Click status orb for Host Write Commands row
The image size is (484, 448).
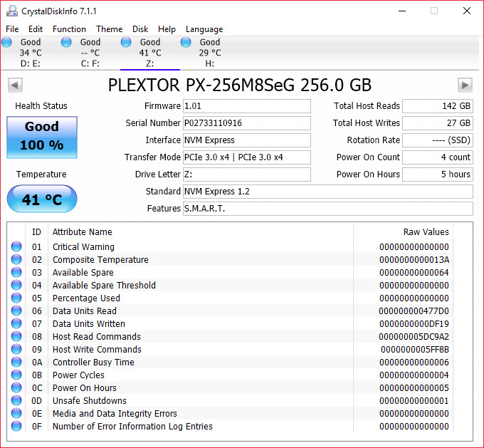coord(16,349)
